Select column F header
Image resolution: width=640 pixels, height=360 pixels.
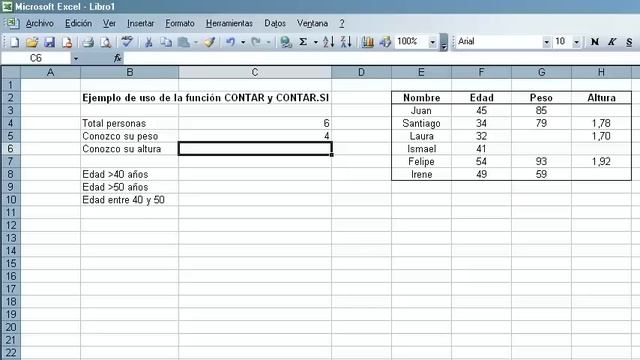click(x=481, y=72)
